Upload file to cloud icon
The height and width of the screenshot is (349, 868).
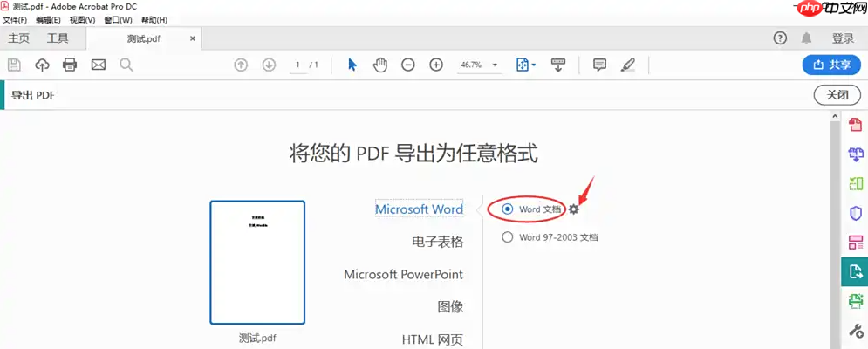coord(42,65)
